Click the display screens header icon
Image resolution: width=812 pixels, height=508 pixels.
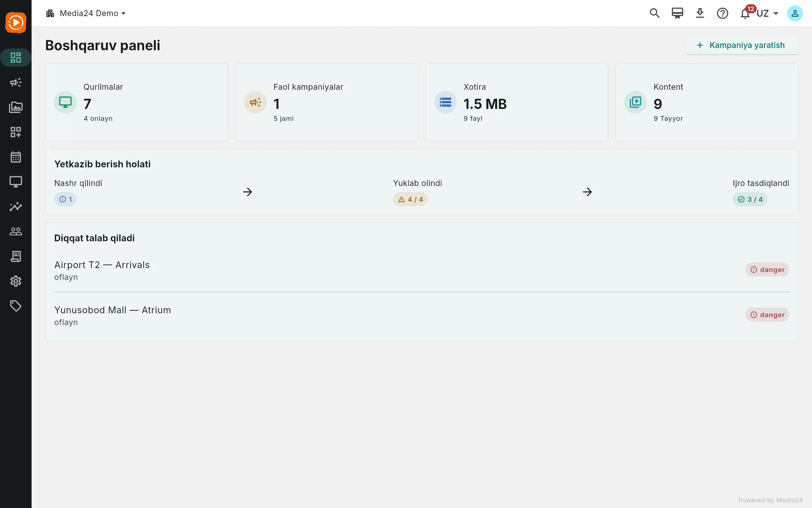pyautogui.click(x=678, y=13)
